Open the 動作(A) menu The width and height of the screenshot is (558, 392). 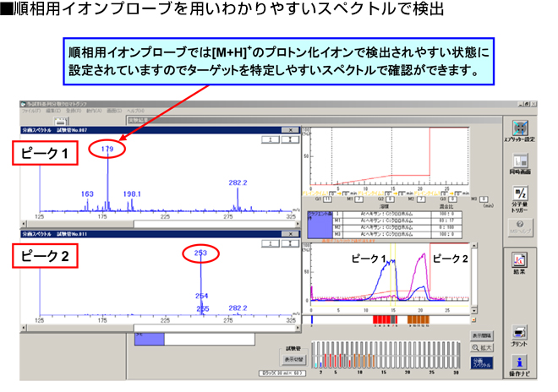(x=94, y=111)
